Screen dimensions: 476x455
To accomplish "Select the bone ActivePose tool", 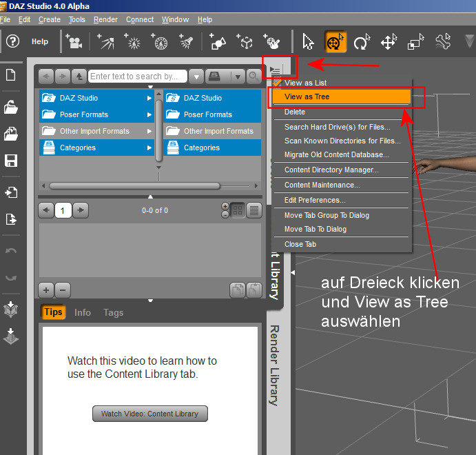I will 443,41.
